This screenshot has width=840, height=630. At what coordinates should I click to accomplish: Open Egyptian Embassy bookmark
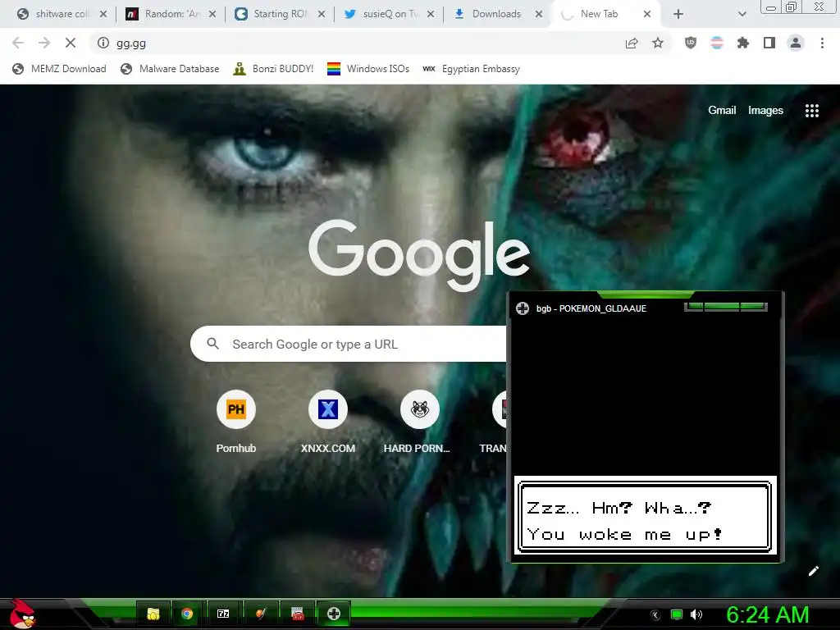471,69
